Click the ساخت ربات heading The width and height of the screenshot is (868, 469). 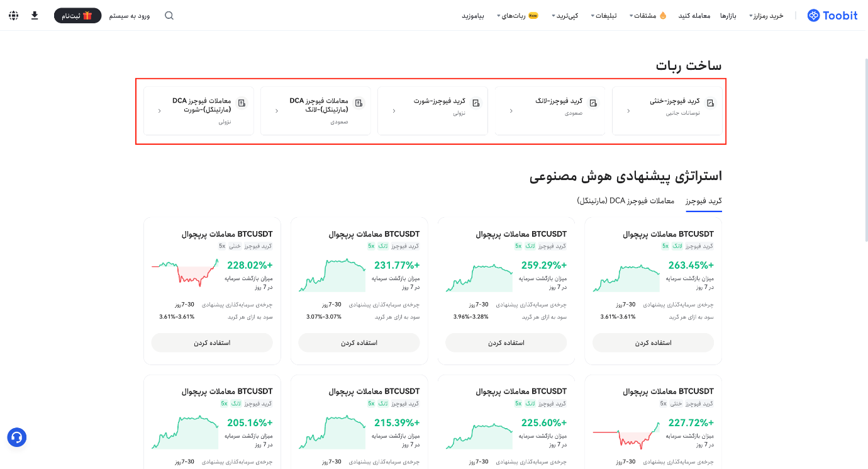pos(689,65)
